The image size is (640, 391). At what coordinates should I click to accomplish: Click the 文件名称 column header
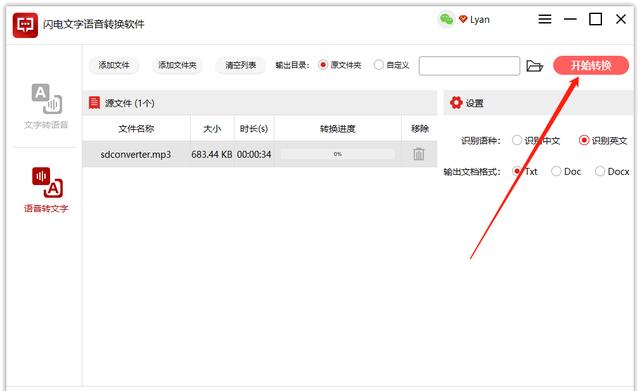(x=136, y=129)
